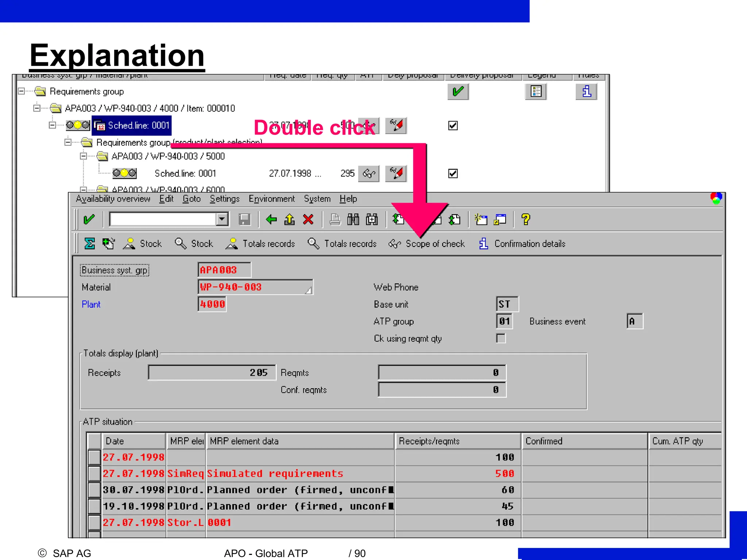Click the Stock overview icon with mountain symbol
747x560 pixels.
pos(143,244)
